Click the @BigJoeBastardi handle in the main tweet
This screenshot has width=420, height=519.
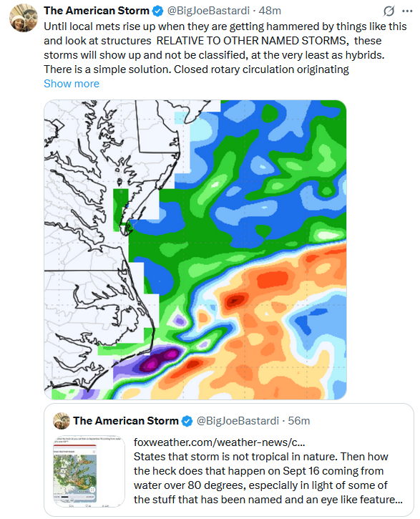(x=208, y=11)
